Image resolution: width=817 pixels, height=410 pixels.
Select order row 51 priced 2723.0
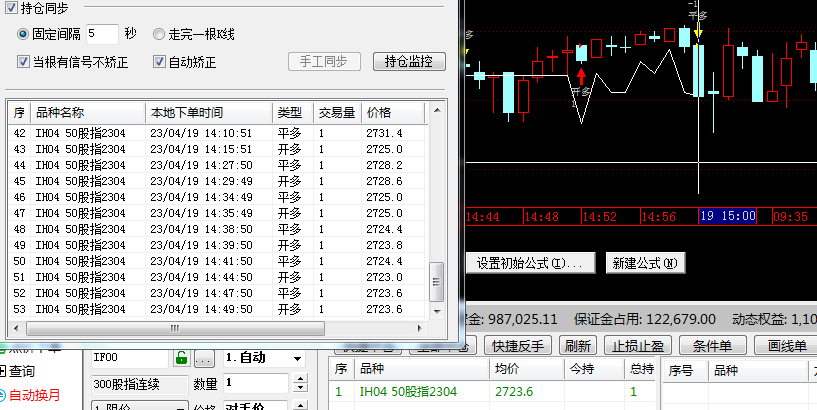point(218,277)
